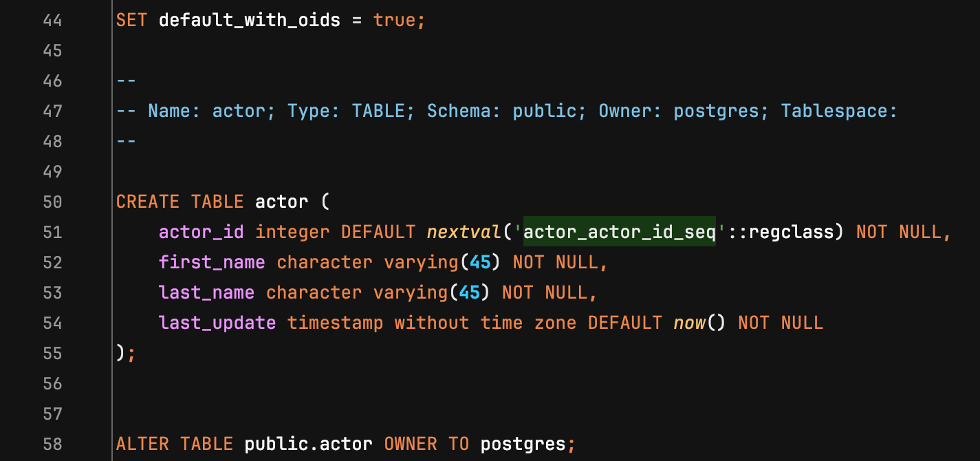
Task: Click the timestamp keyword on line 54
Action: (336, 323)
